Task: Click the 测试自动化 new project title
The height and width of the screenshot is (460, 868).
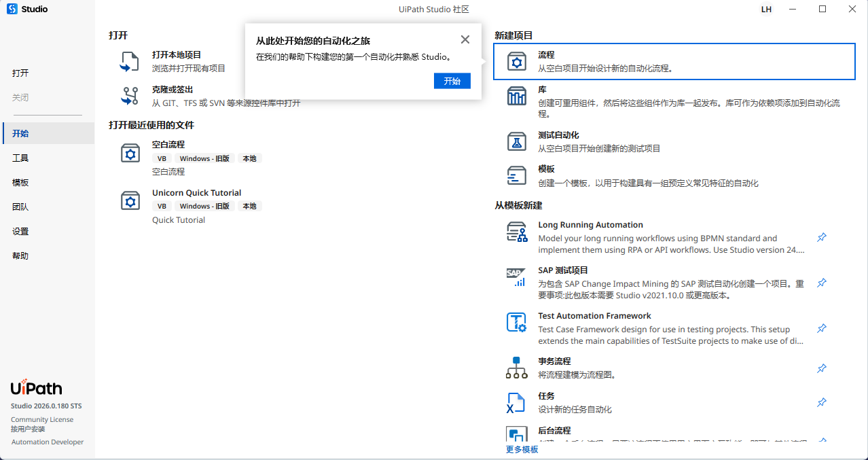Action: tap(558, 135)
